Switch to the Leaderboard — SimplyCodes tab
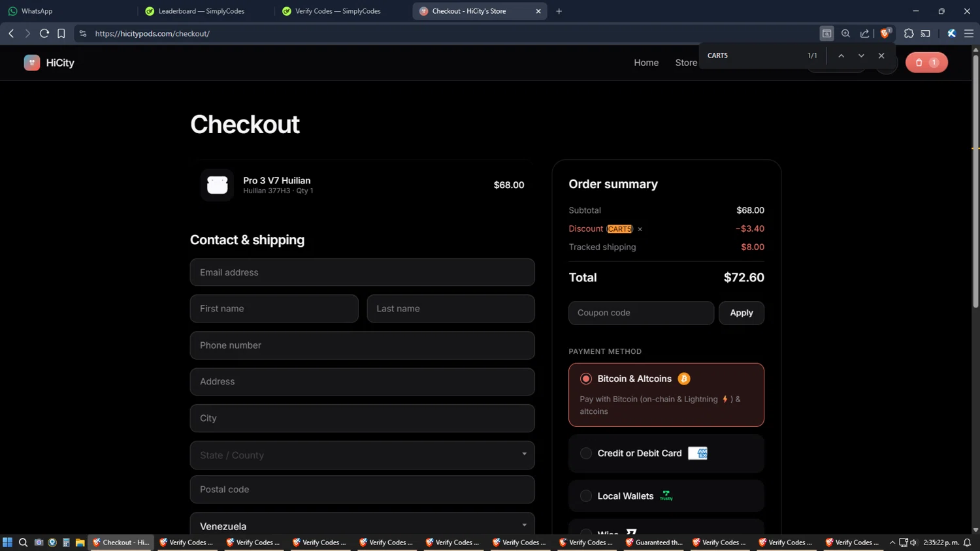The width and height of the screenshot is (980, 551). coord(206,11)
